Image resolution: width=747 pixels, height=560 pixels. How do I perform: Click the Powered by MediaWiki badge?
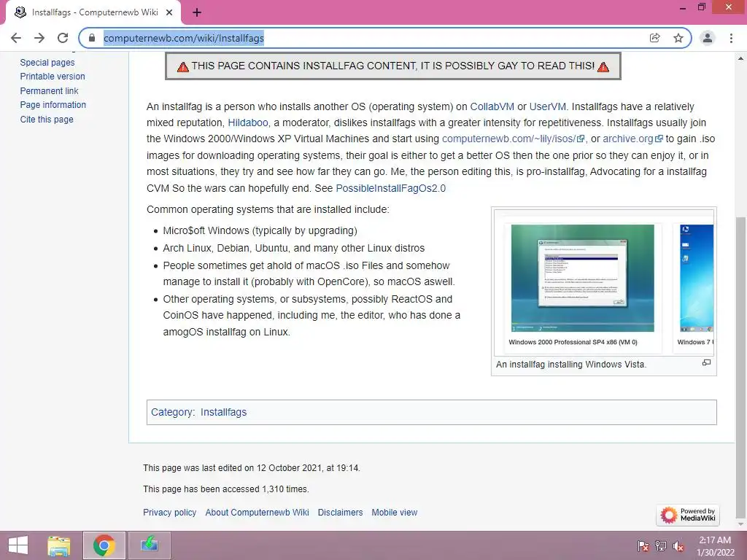click(x=688, y=515)
